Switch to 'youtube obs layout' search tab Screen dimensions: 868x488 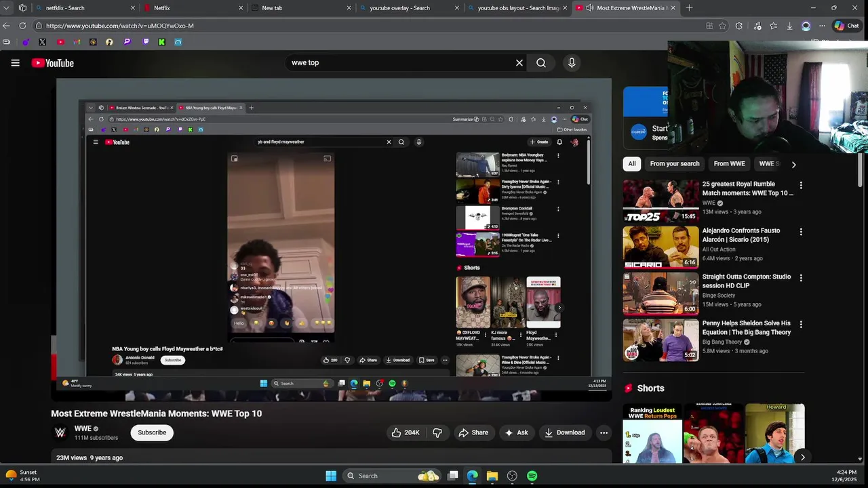pyautogui.click(x=517, y=8)
